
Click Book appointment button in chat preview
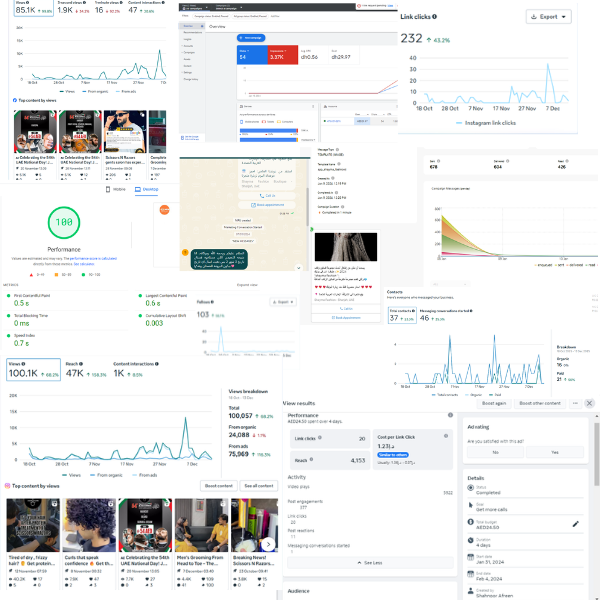pyautogui.click(x=267, y=205)
